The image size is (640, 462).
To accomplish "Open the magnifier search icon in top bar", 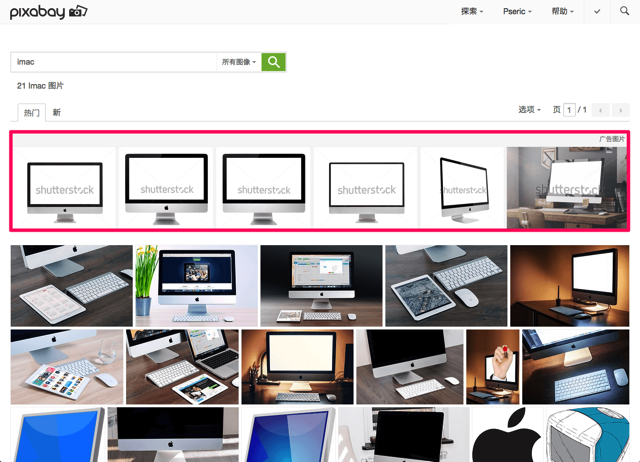I will [x=624, y=11].
